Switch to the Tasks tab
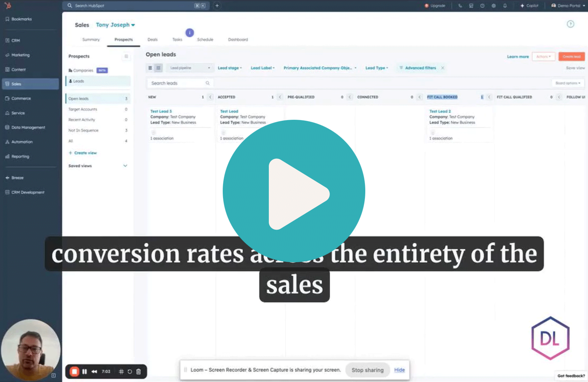The image size is (588, 382). coord(177,40)
